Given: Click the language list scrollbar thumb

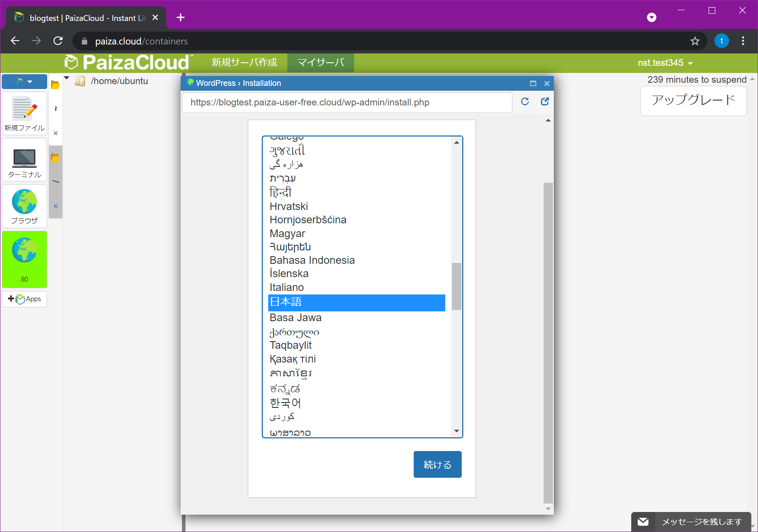Looking at the screenshot, I should click(456, 286).
